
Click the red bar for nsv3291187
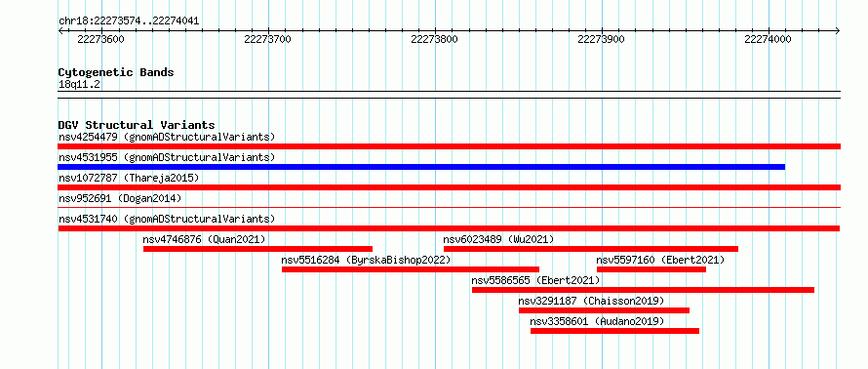coord(604,310)
